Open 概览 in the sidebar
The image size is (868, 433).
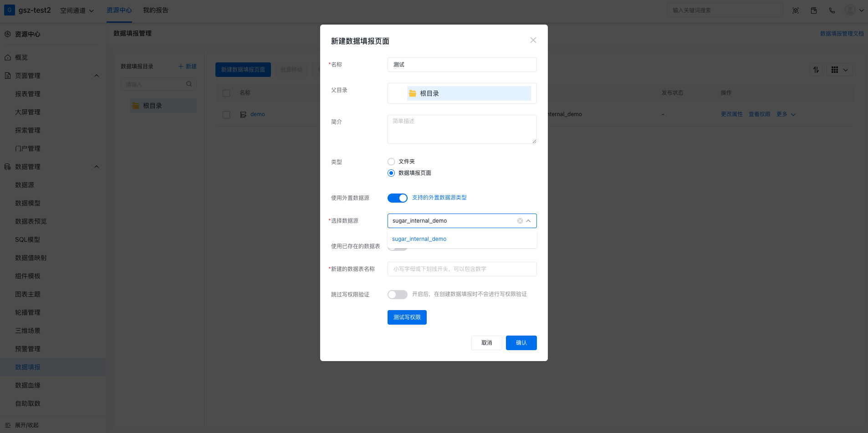click(x=21, y=57)
